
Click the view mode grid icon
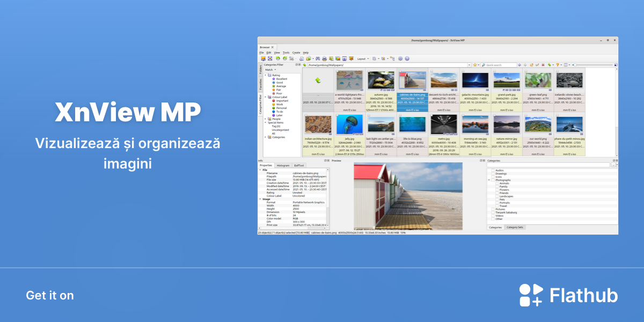tap(566, 65)
